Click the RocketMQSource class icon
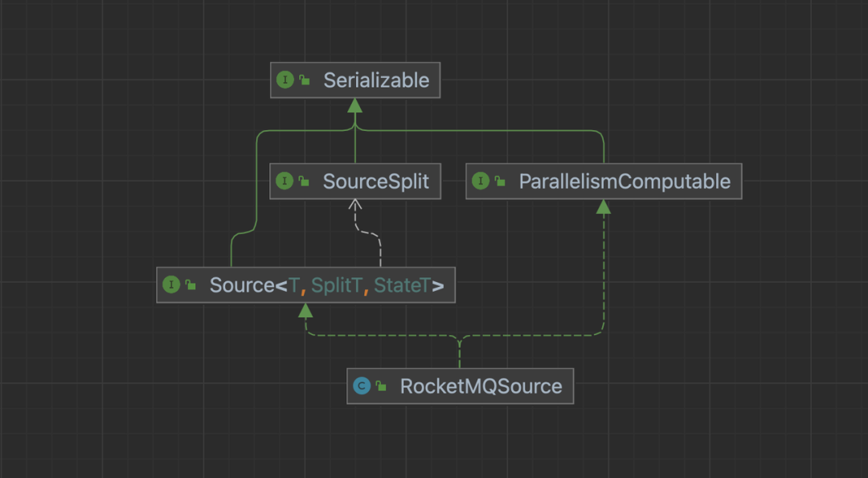868x478 pixels. point(362,386)
